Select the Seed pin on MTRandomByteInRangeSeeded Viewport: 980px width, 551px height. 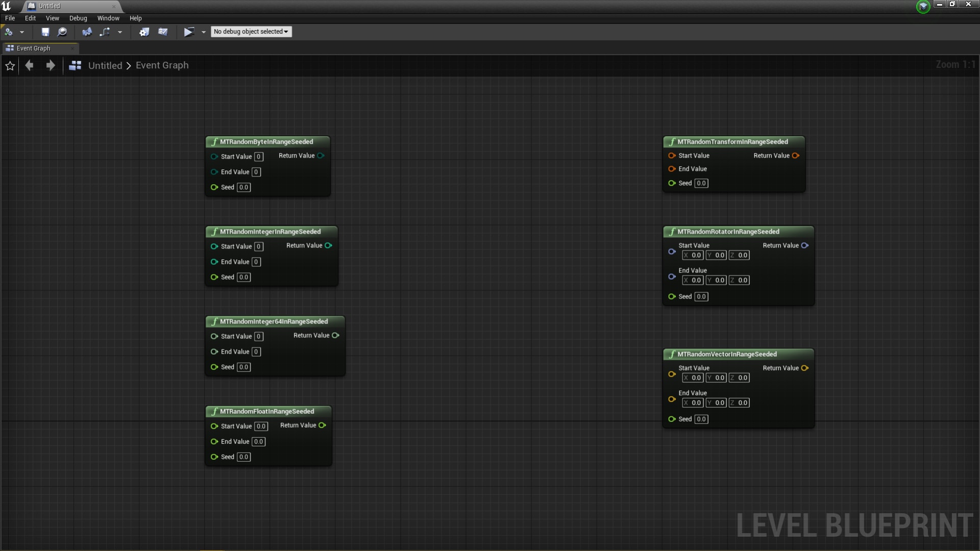213,187
